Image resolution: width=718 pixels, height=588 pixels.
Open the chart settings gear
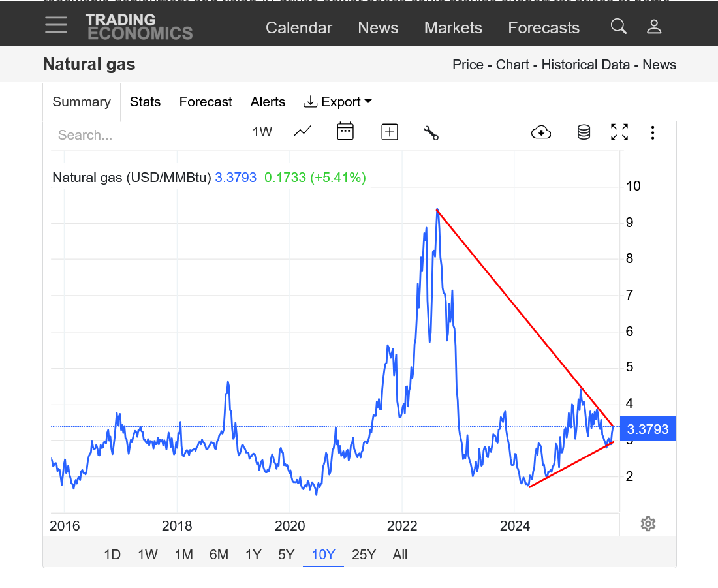(x=648, y=523)
